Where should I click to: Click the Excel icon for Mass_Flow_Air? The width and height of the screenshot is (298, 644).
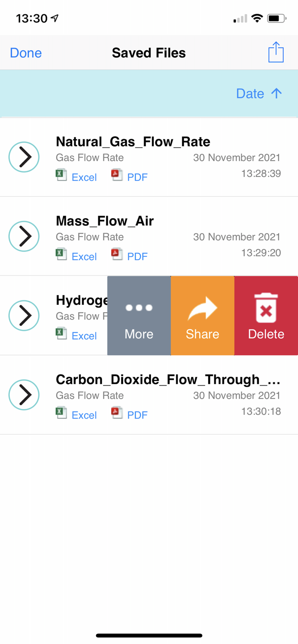click(61, 254)
